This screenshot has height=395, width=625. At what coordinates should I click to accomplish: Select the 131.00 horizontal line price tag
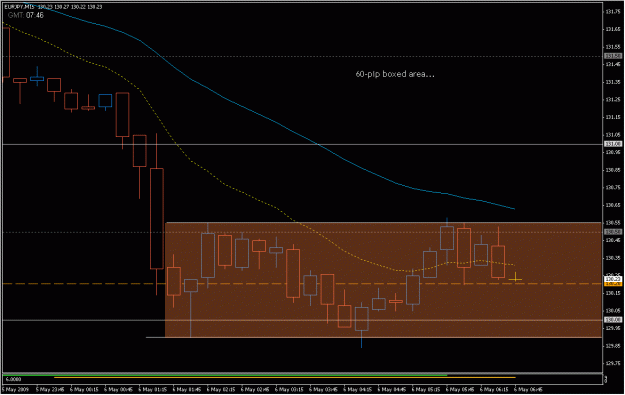613,144
